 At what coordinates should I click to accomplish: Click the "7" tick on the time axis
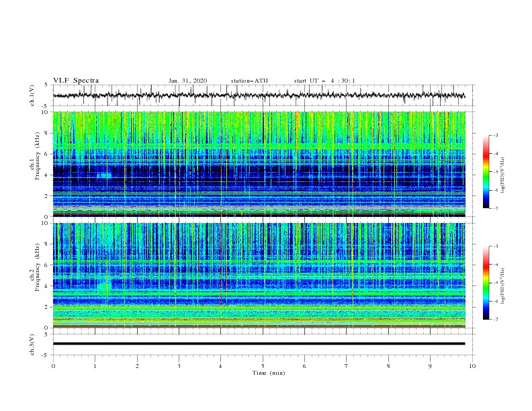tap(347, 366)
